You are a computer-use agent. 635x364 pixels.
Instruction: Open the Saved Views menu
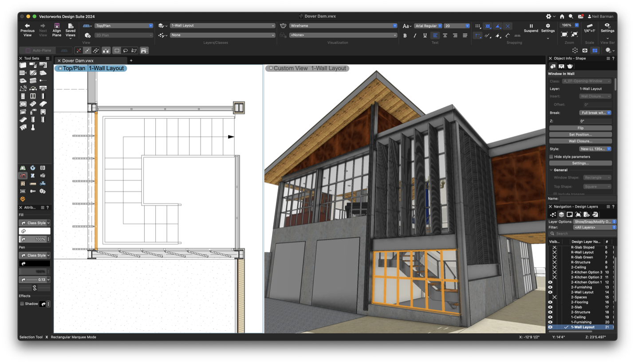[70, 31]
